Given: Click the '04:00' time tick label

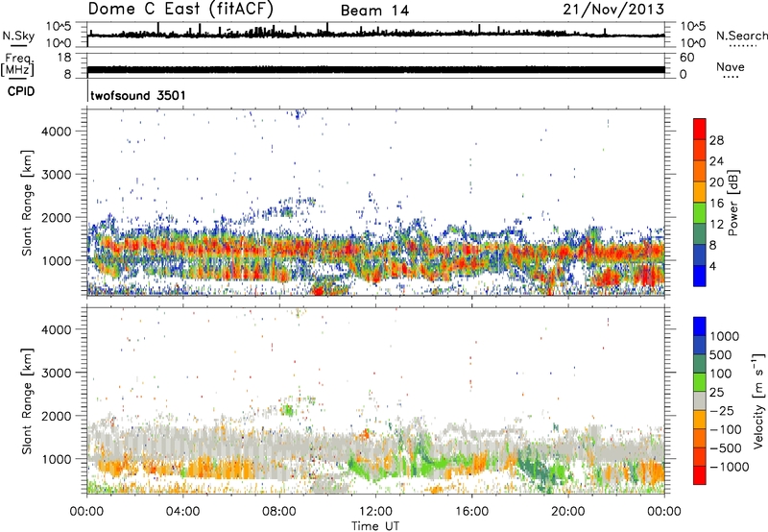Looking at the screenshot, I should tap(182, 512).
